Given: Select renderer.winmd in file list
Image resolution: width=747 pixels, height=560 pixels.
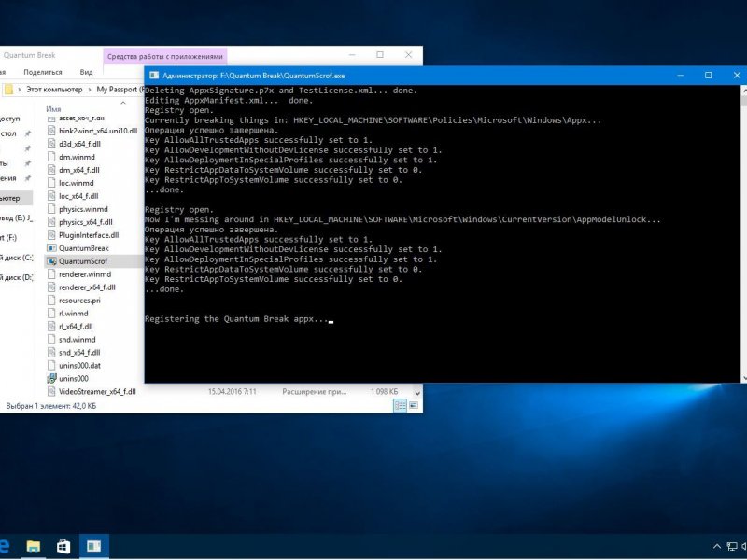Looking at the screenshot, I should click(x=85, y=274).
